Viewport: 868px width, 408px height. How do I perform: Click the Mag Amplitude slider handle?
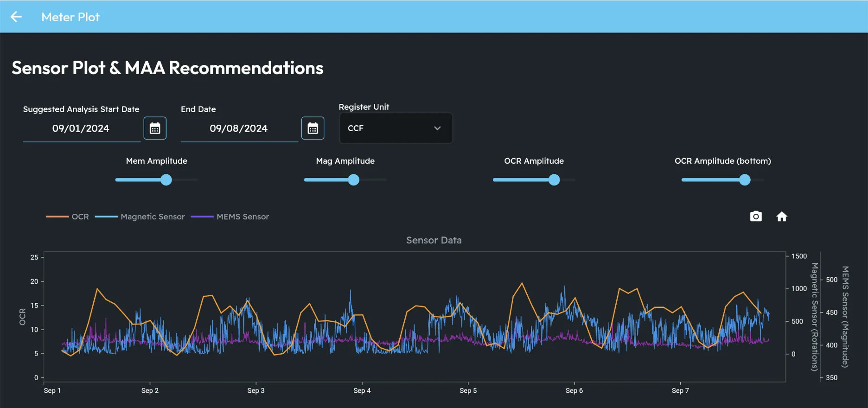(354, 180)
